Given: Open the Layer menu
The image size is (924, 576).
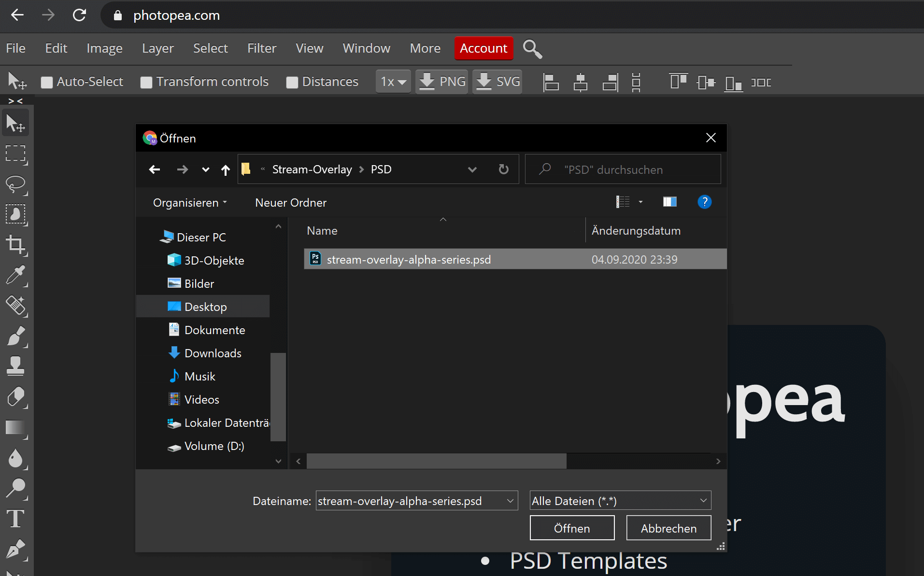Looking at the screenshot, I should [157, 48].
